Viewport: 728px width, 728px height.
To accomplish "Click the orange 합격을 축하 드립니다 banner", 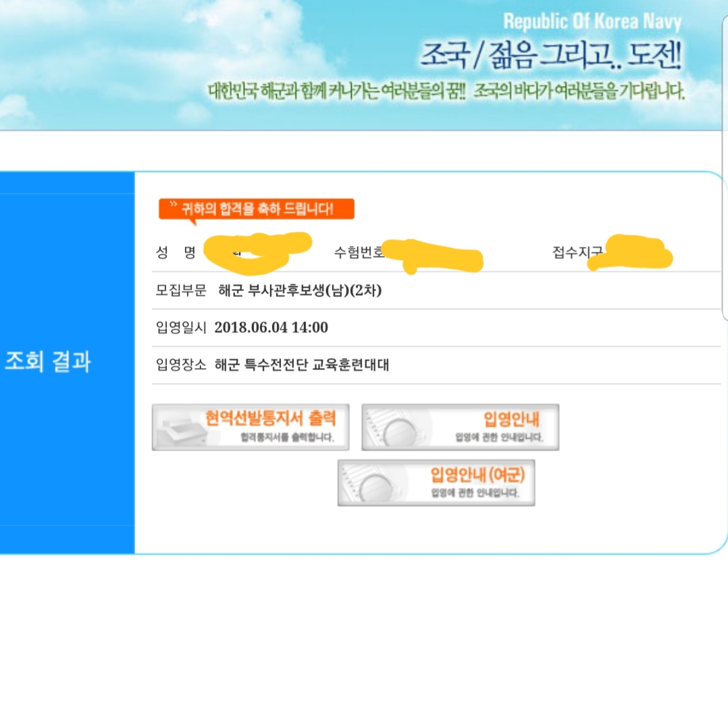I will 257,209.
